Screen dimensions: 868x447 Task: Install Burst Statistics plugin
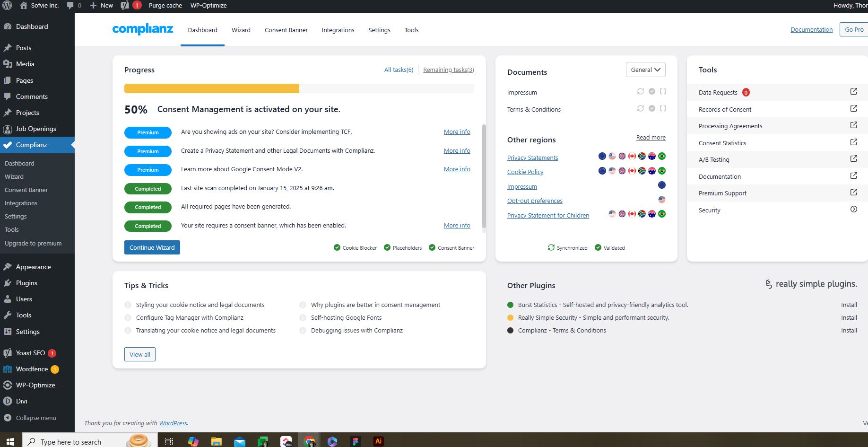pyautogui.click(x=849, y=305)
